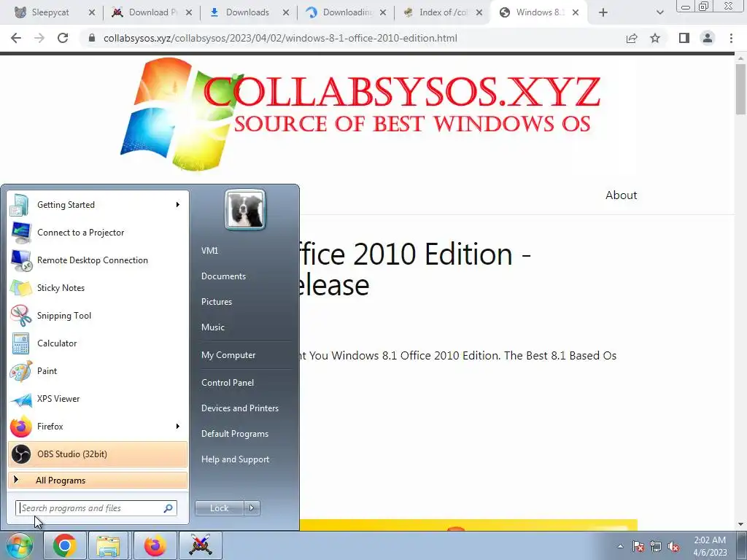
Task: Click the Windows Start orb
Action: point(19,545)
